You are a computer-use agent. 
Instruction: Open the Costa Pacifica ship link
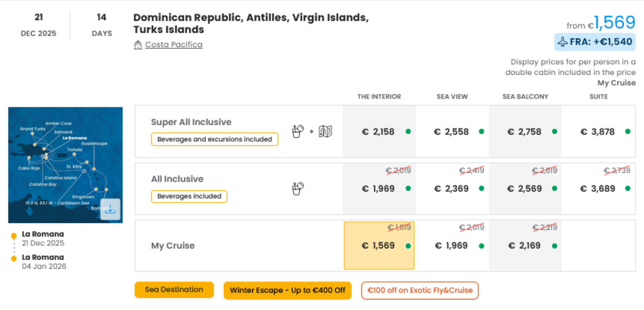pos(174,45)
